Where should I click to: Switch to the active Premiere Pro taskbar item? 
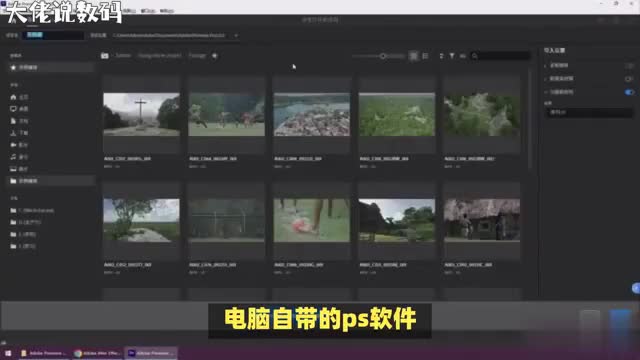pyautogui.click(x=151, y=353)
